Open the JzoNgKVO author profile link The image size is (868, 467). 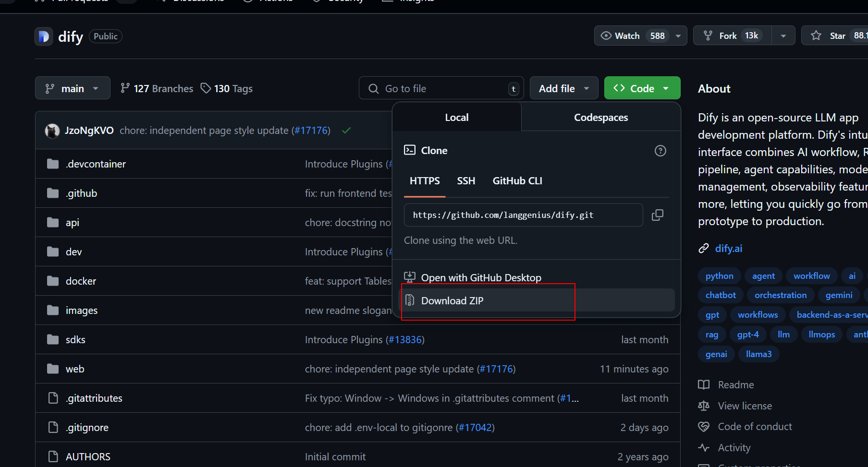89,131
